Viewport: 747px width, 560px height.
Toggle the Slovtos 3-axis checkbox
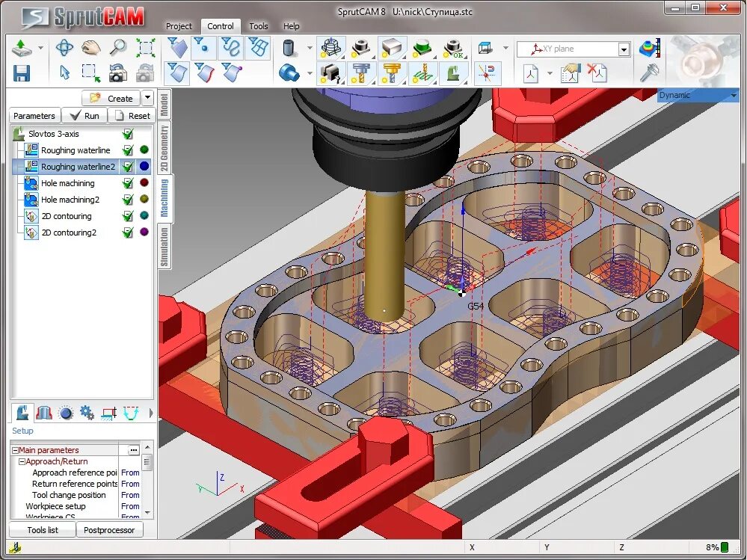tap(128, 134)
